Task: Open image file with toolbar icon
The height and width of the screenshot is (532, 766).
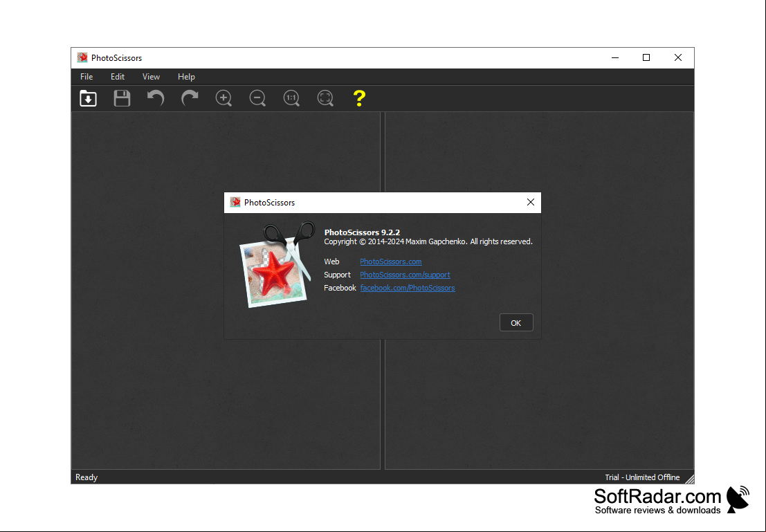Action: 88,98
